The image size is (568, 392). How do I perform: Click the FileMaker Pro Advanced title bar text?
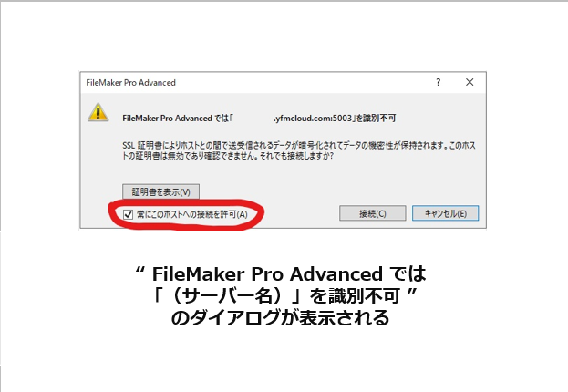pyautogui.click(x=130, y=83)
